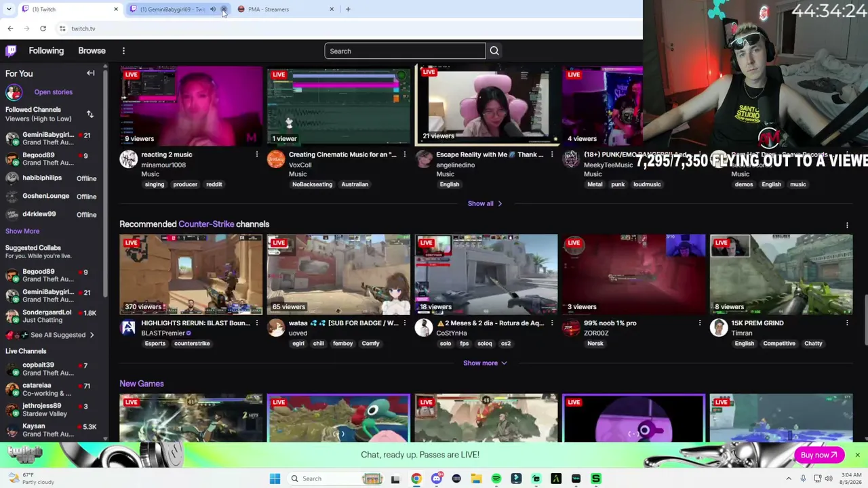Click Open stories link
The height and width of the screenshot is (488, 868).
pyautogui.click(x=54, y=92)
